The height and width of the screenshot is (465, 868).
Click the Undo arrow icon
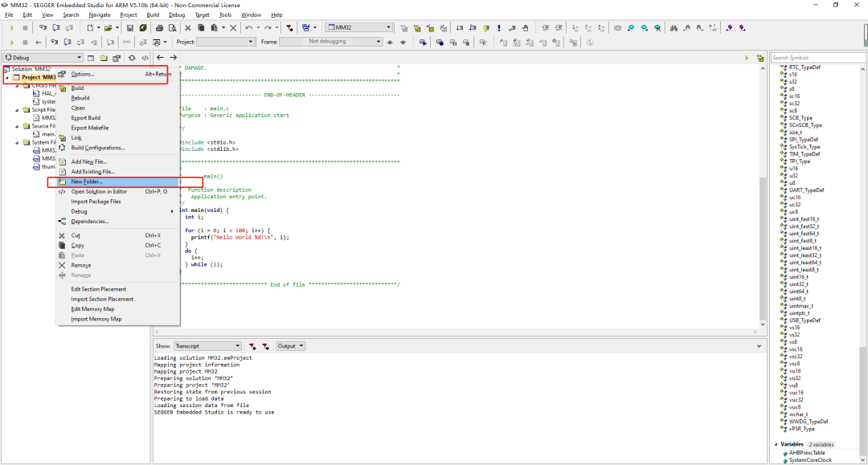click(x=249, y=27)
